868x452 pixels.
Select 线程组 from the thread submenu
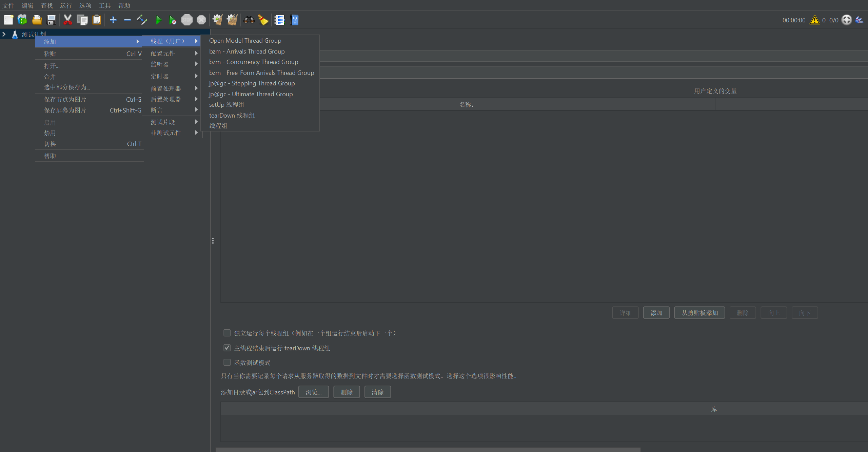[218, 126]
